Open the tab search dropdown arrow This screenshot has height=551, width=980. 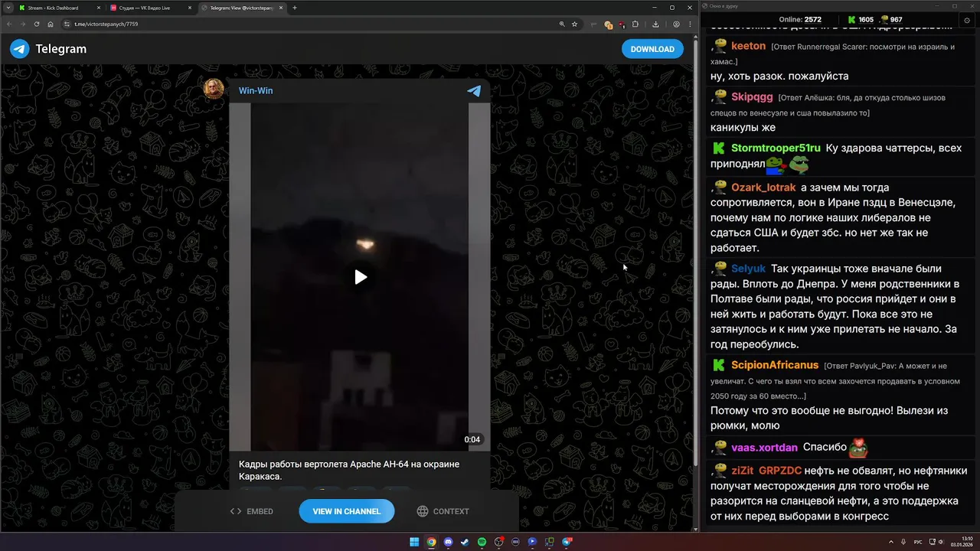coord(7,8)
